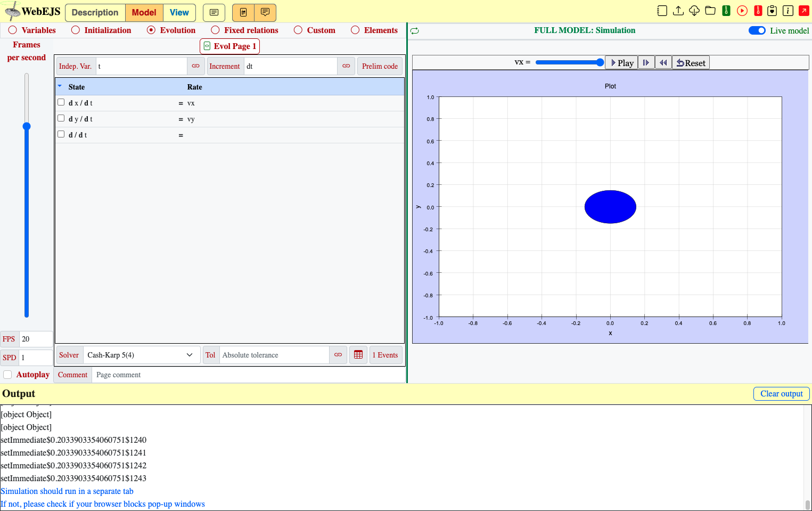Toggle the comment bubble output icon

tap(265, 12)
